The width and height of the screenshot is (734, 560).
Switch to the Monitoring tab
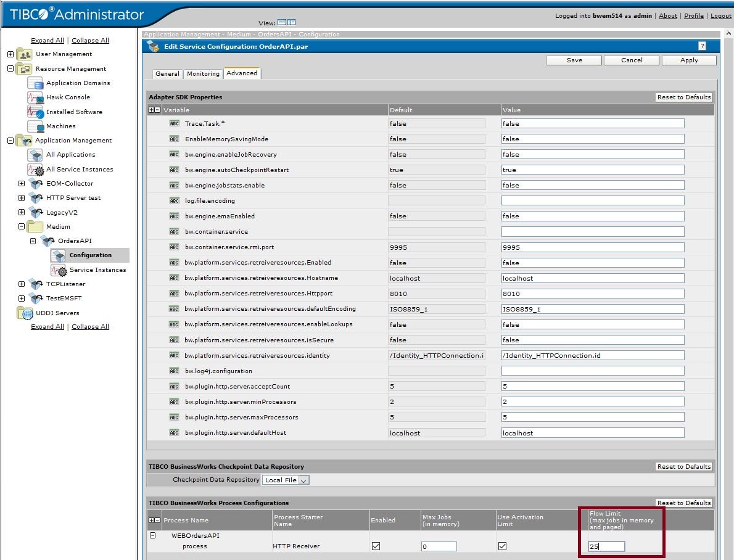tap(204, 73)
